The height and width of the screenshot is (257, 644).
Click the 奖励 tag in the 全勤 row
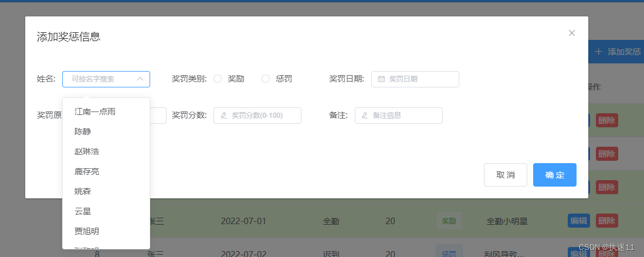449,221
